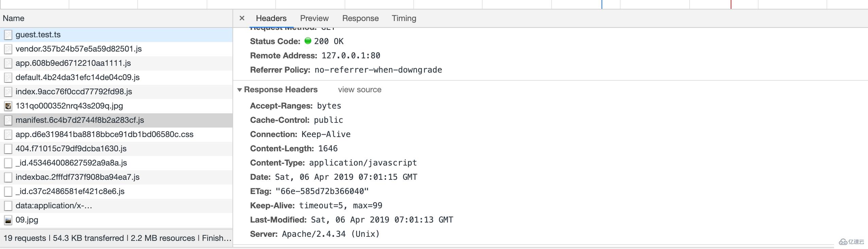This screenshot has width=868, height=249.
Task: Click the 19 requests status bar summary
Action: coord(25,238)
